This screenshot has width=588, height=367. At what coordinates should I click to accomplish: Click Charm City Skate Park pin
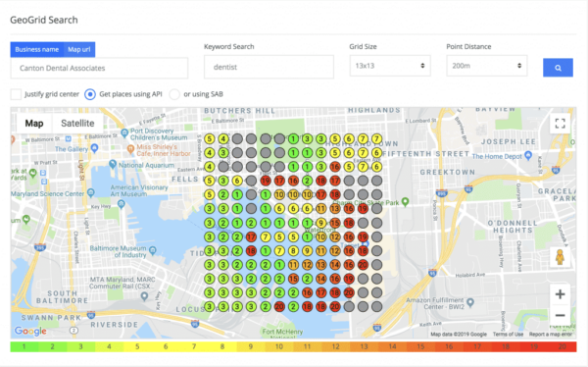point(405,202)
